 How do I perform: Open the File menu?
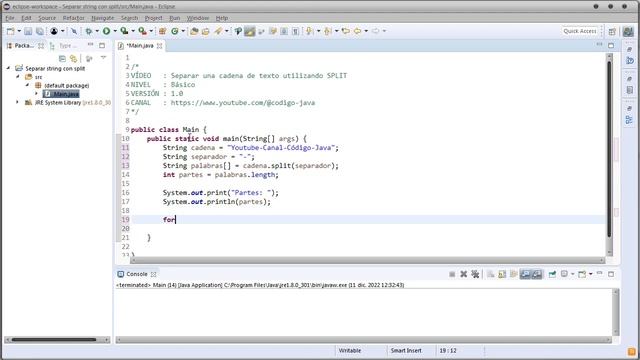tap(10, 18)
